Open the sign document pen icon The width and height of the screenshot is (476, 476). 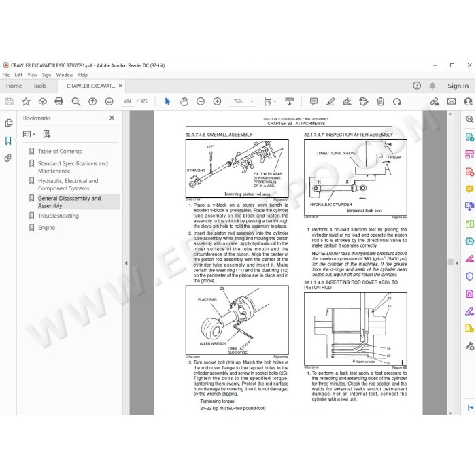pos(347,101)
